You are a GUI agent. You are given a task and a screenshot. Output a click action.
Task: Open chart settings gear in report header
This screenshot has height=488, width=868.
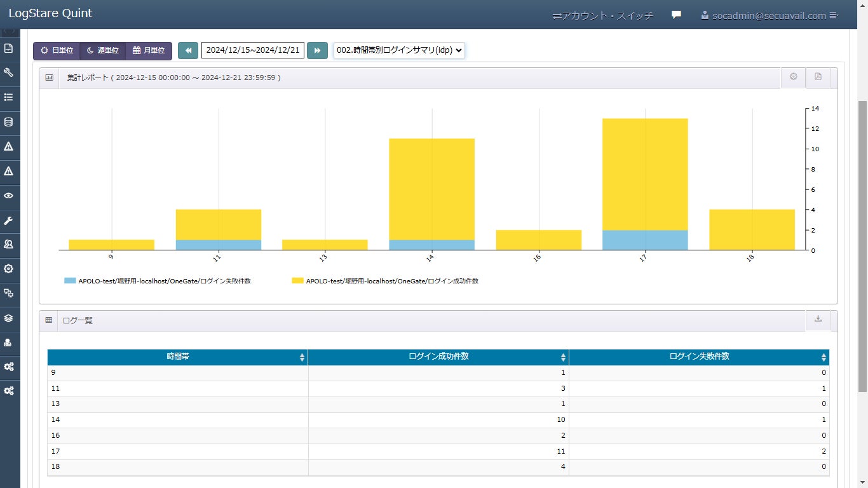click(x=793, y=77)
